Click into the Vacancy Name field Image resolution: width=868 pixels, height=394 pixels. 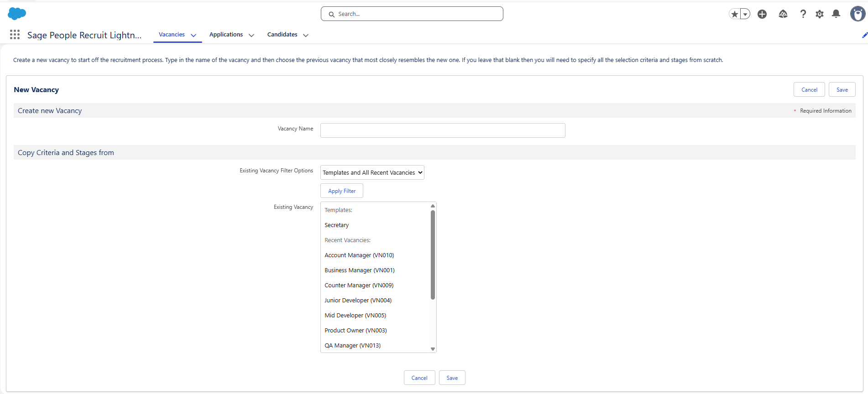click(443, 130)
